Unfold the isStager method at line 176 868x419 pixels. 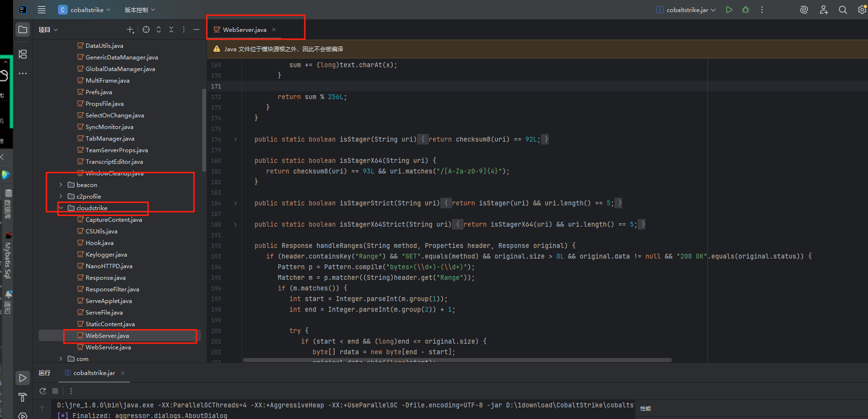236,139
